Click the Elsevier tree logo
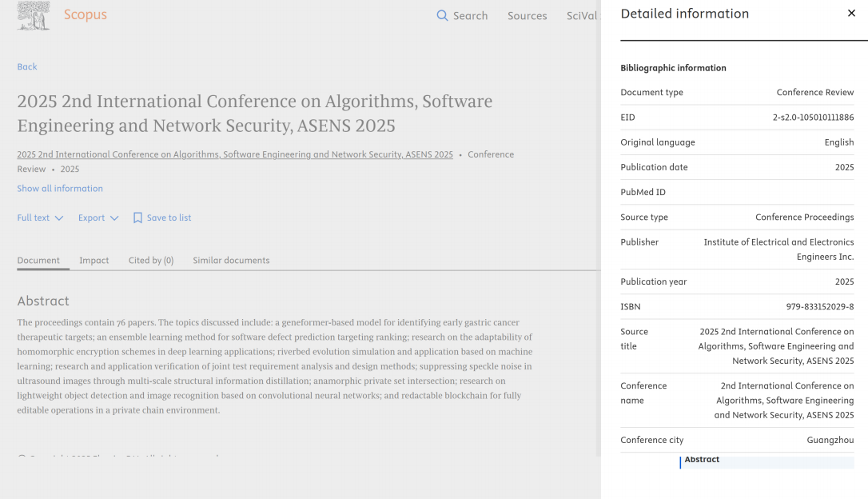 pyautogui.click(x=34, y=16)
